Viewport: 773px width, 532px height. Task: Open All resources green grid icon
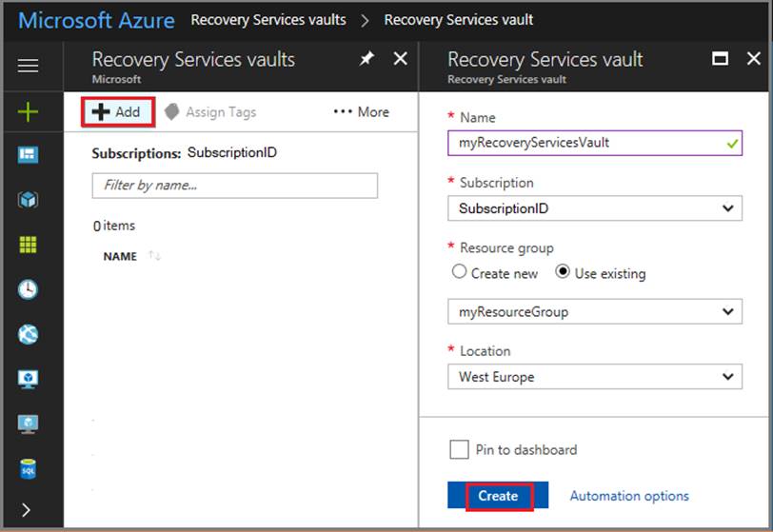28,245
